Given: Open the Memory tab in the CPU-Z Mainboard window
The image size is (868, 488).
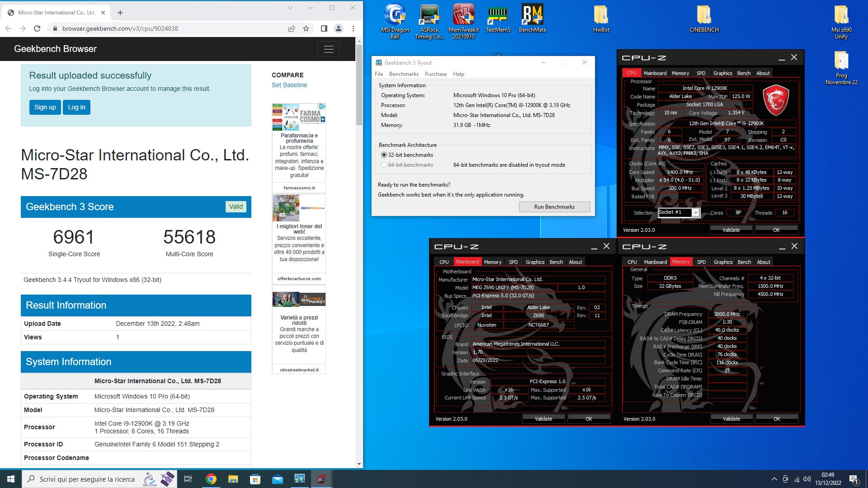Looking at the screenshot, I should (493, 262).
